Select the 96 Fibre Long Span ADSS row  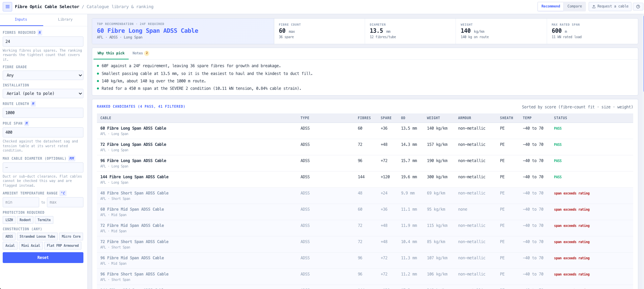365,163
